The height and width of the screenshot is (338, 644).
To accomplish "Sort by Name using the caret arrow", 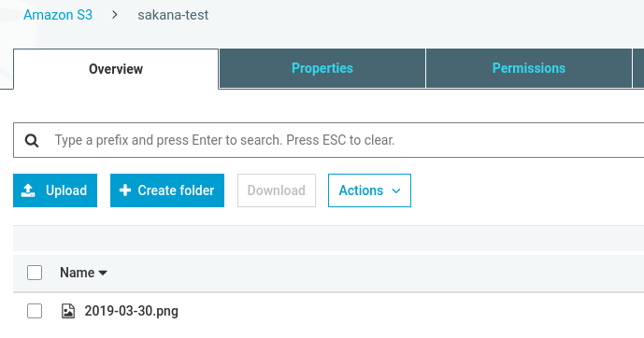I will click(103, 274).
